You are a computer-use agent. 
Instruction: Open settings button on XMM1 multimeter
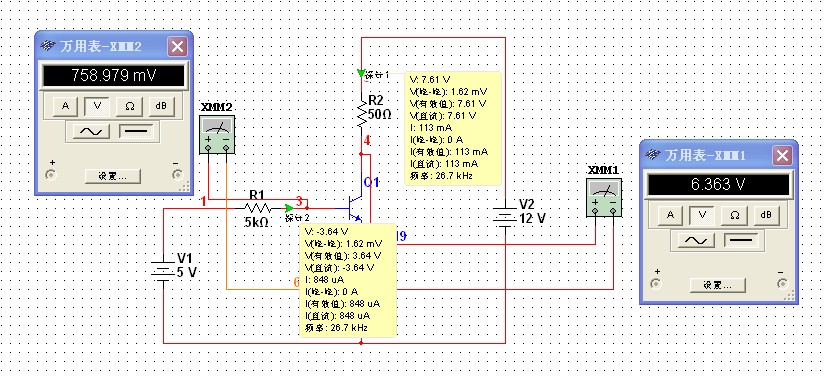click(718, 285)
